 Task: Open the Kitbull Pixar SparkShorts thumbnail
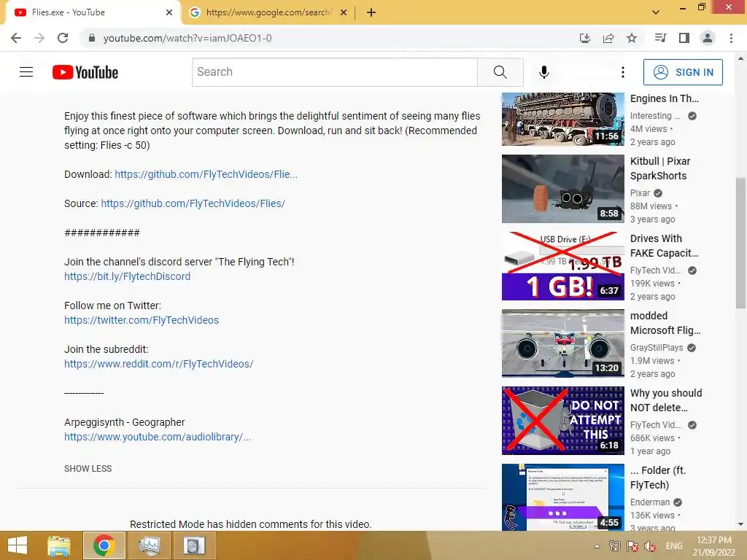click(x=562, y=189)
